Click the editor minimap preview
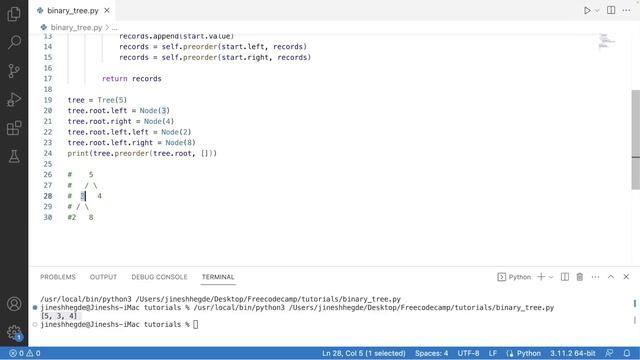The image size is (640, 360). click(607, 41)
